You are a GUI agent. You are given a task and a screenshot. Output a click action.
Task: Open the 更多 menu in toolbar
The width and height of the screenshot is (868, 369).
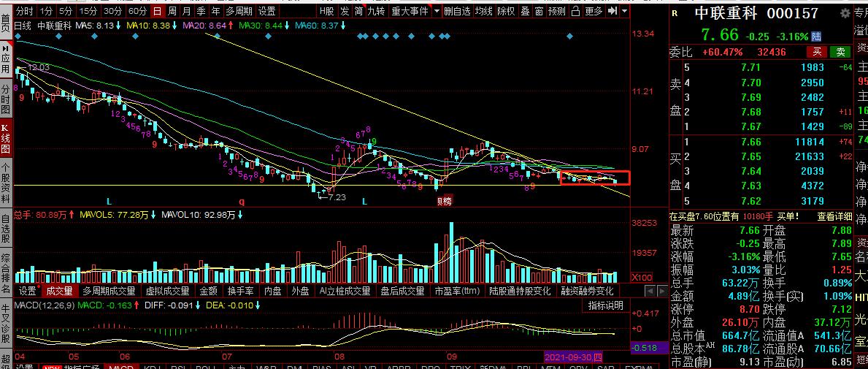(x=594, y=11)
